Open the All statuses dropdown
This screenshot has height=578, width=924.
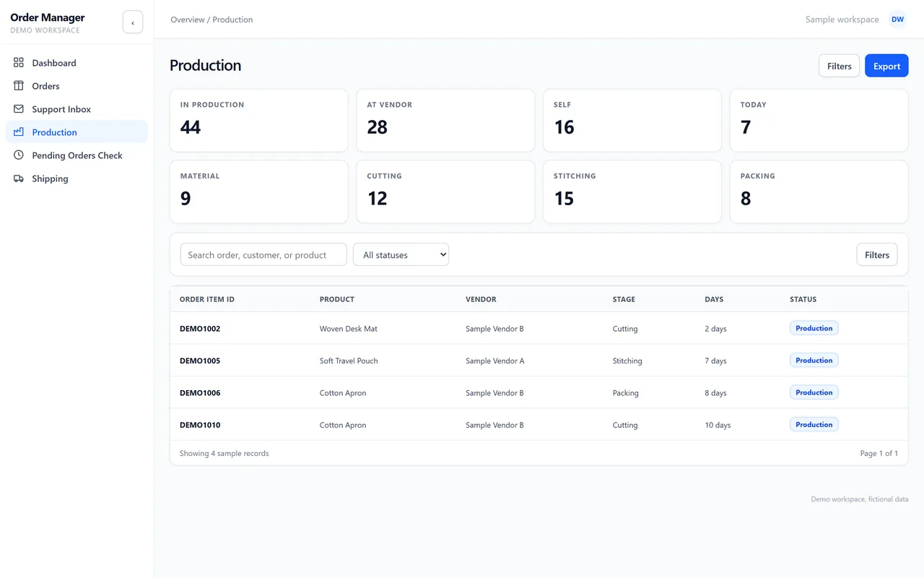point(401,254)
